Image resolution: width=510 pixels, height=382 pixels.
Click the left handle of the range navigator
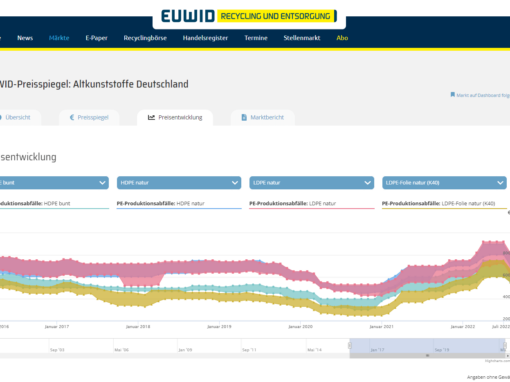[350, 345]
